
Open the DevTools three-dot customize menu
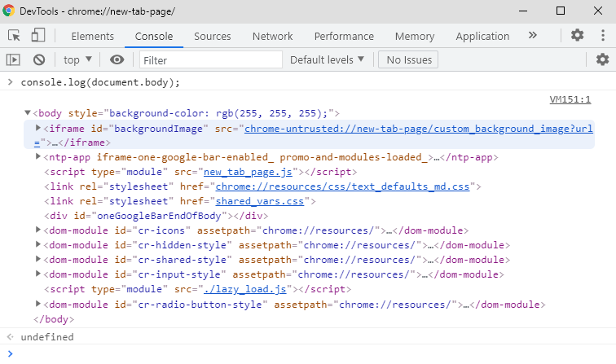602,35
